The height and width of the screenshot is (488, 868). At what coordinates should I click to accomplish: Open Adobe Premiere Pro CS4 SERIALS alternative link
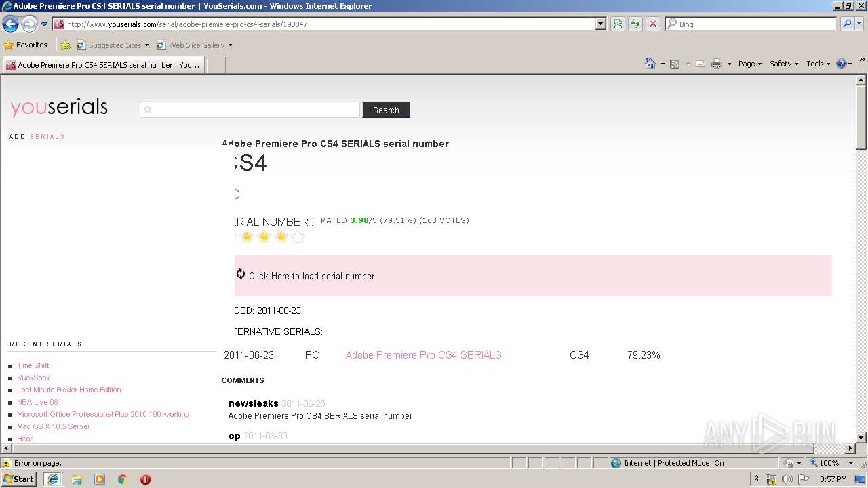click(x=423, y=355)
